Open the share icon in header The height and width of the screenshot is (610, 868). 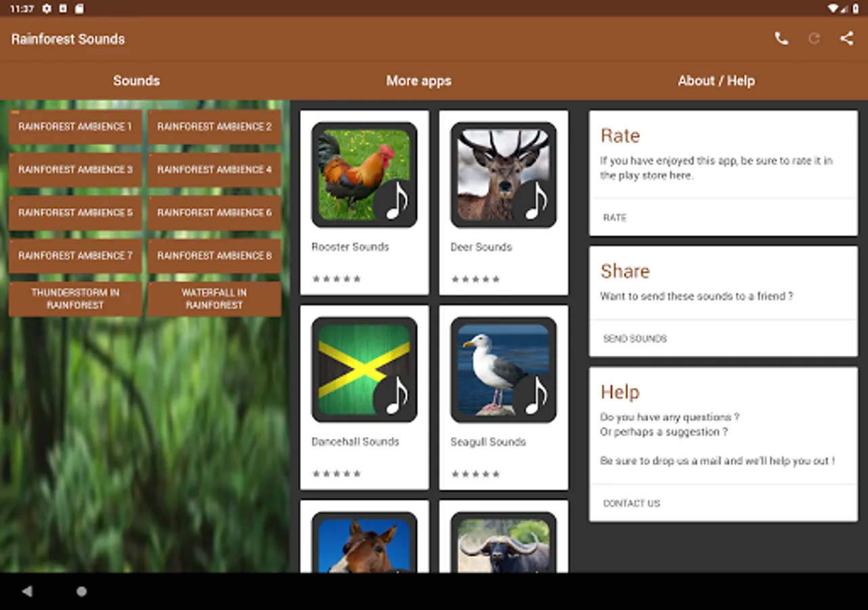pyautogui.click(x=846, y=39)
